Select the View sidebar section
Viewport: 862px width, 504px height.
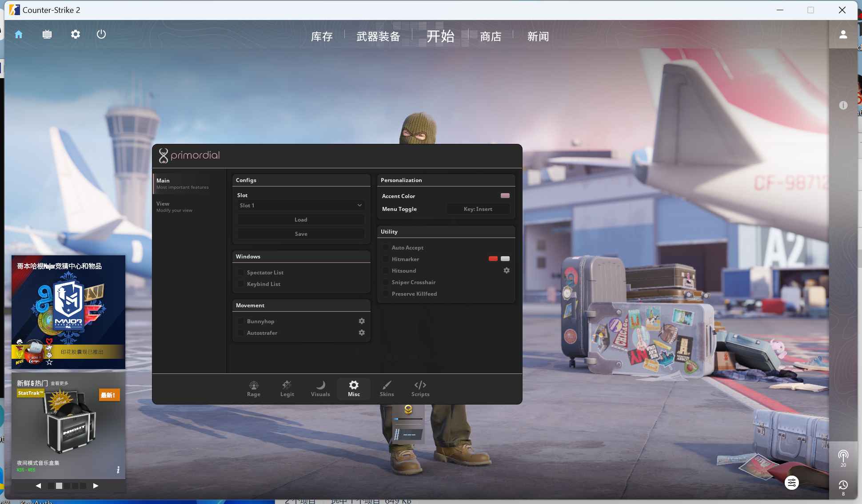[x=174, y=206]
